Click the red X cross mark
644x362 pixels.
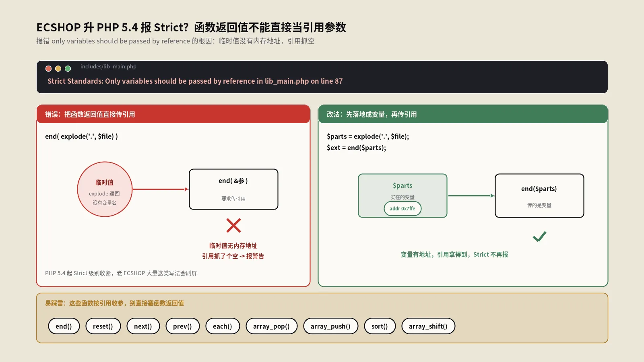coord(233,226)
